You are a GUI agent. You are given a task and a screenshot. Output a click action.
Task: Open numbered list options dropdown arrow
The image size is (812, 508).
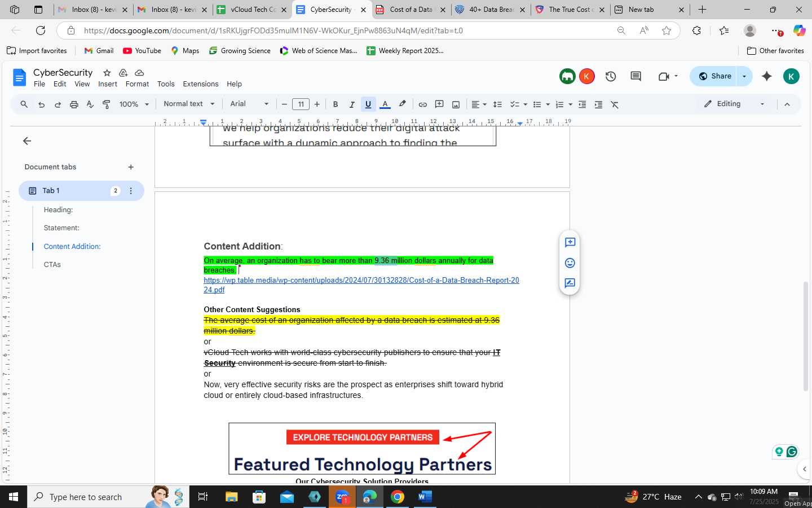click(x=570, y=104)
